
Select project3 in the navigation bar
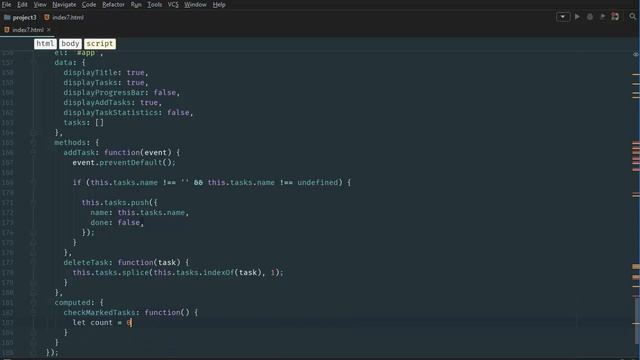[x=24, y=18]
